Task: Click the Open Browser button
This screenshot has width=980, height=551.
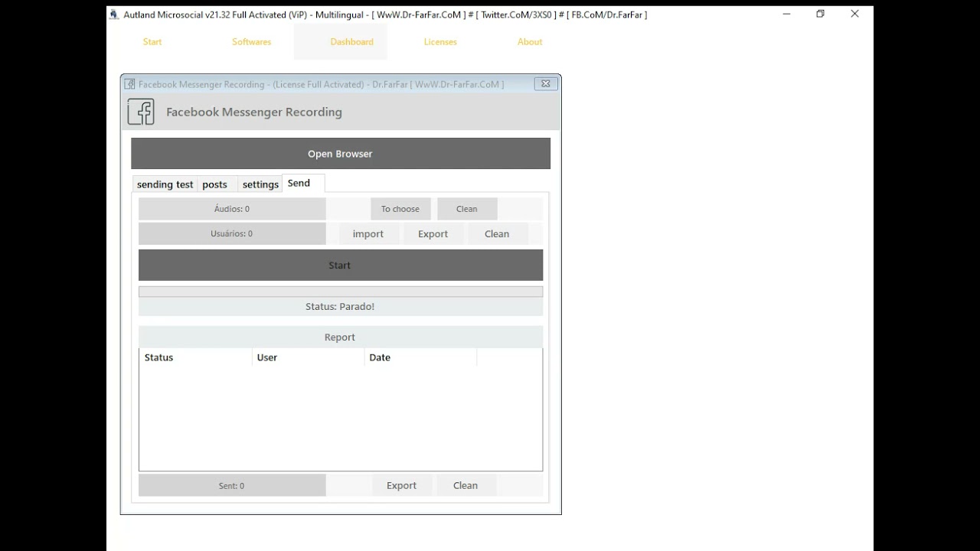Action: click(x=341, y=154)
